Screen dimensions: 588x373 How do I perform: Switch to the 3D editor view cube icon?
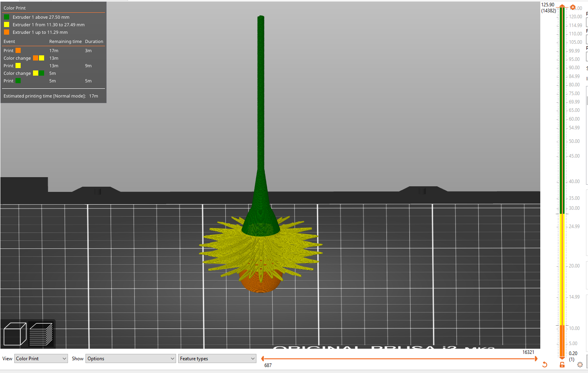tap(15, 334)
